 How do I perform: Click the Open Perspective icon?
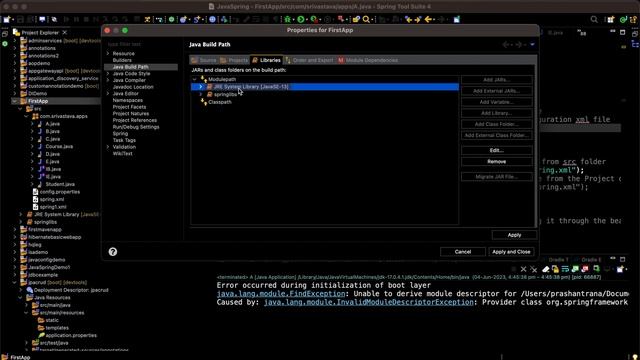(611, 19)
